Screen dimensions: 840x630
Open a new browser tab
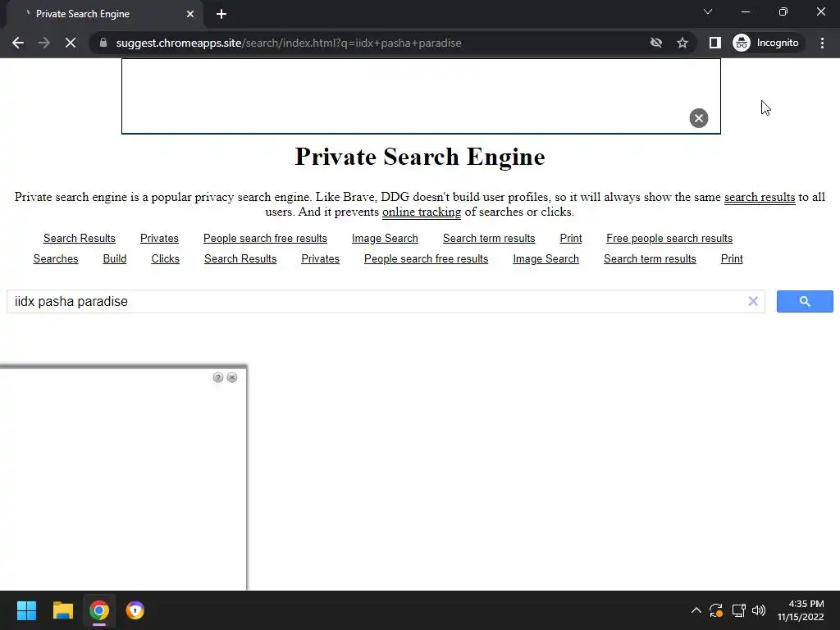tap(221, 14)
